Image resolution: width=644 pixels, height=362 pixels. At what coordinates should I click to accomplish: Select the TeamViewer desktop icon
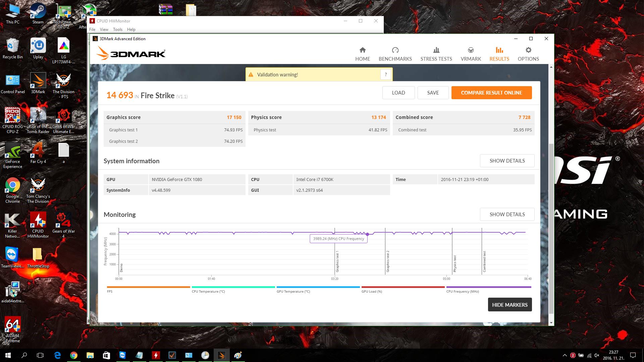tap(13, 258)
